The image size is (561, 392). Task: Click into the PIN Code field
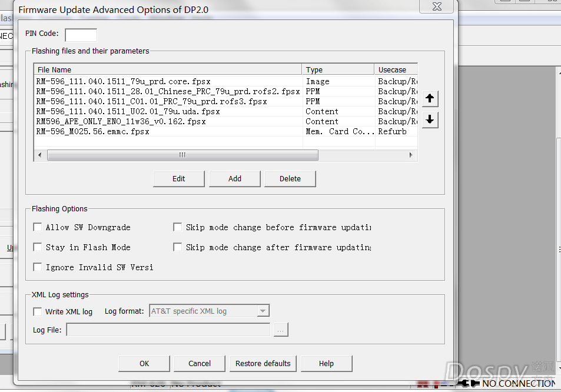coord(81,35)
